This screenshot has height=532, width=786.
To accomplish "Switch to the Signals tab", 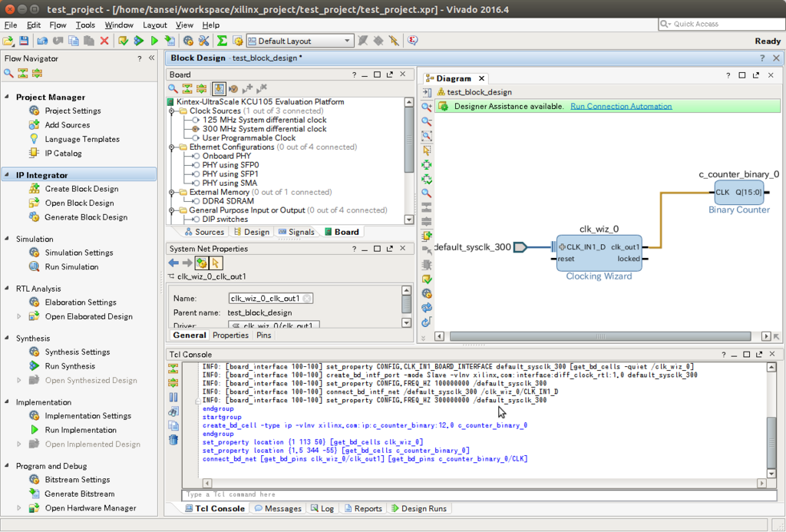I will tap(296, 232).
